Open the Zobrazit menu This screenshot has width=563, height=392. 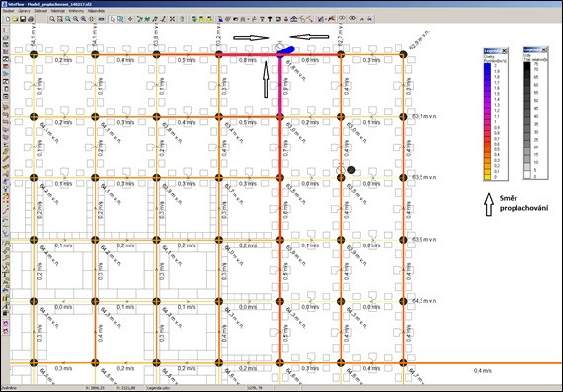pos(41,11)
